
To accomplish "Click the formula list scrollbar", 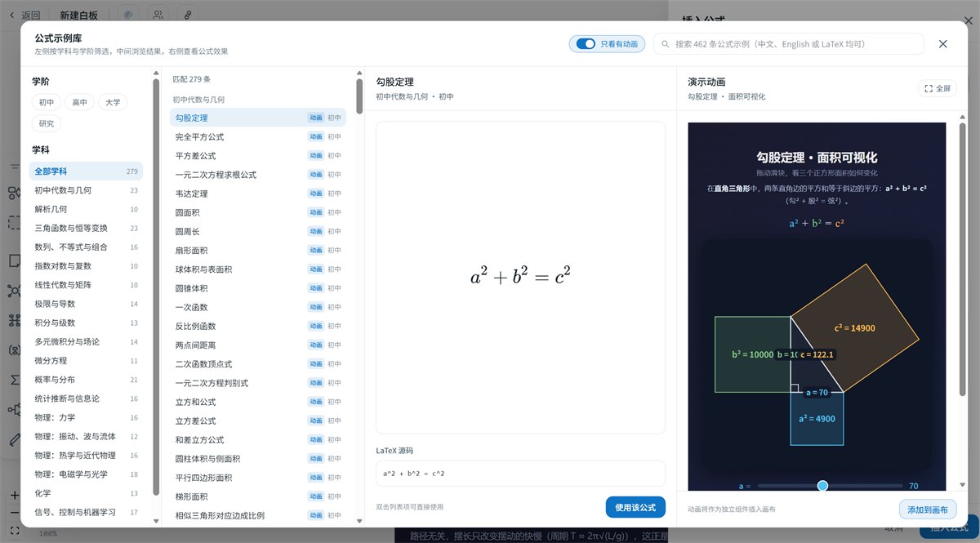I will (359, 96).
